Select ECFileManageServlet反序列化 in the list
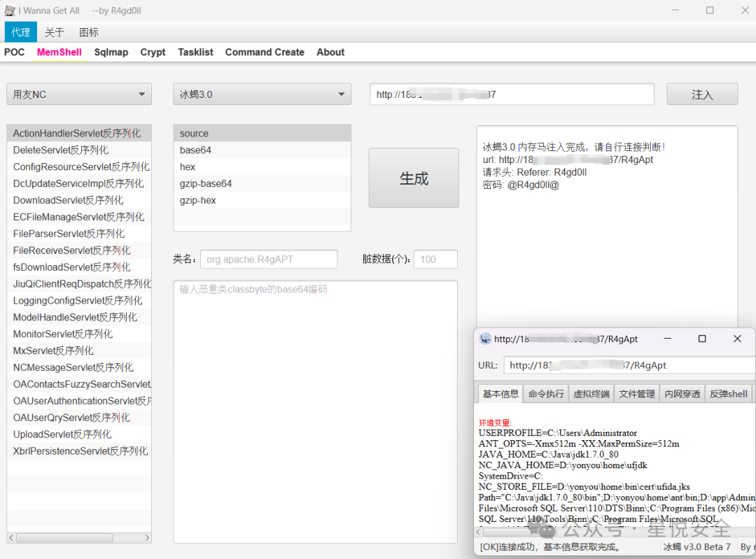Viewport: 756px width, 559px height. click(79, 217)
